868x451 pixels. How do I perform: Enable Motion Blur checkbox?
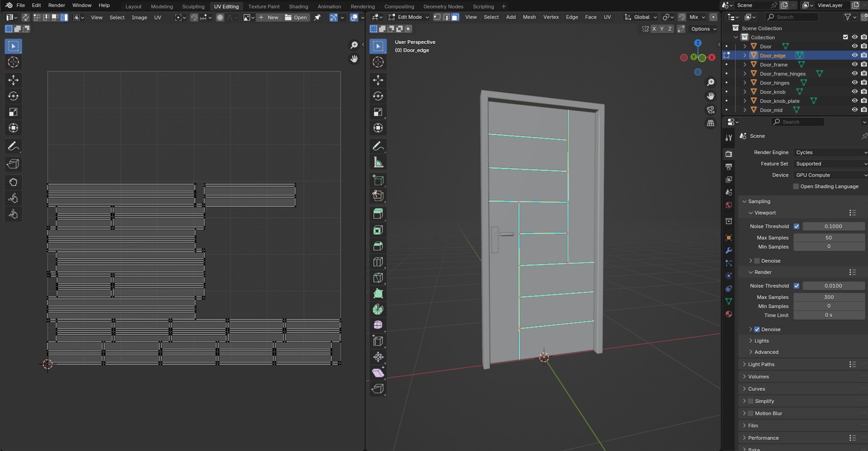[x=750, y=413]
